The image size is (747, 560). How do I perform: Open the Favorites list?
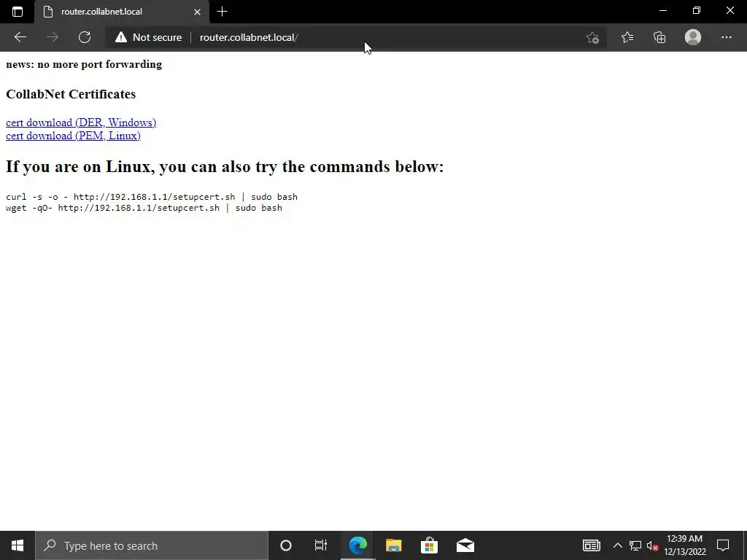click(x=627, y=37)
